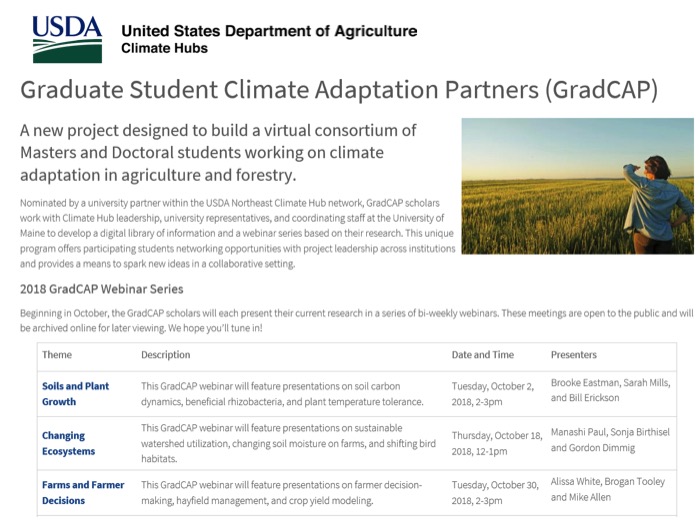Click the Presenters column header
Screen dimensions: 700x525
tap(574, 355)
